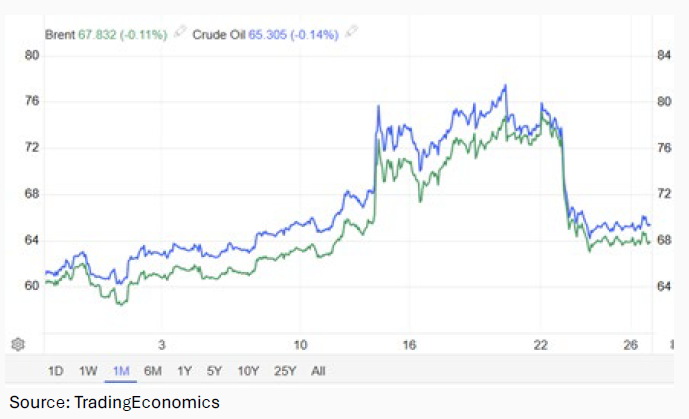Viewport: 689px width, 419px height.
Task: Choose the 1Y time range
Action: pyautogui.click(x=184, y=371)
